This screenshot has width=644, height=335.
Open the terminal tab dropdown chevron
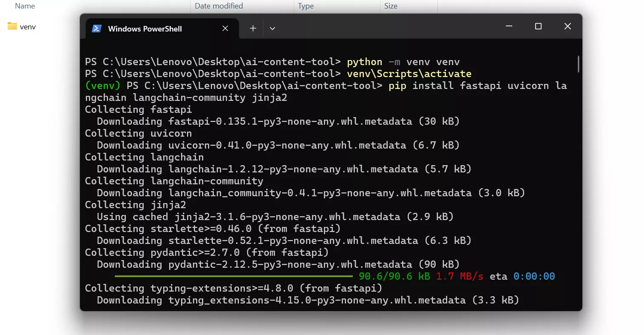(x=272, y=28)
